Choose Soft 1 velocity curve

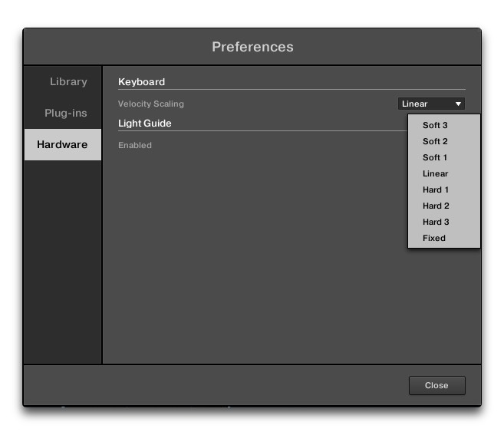point(444,157)
